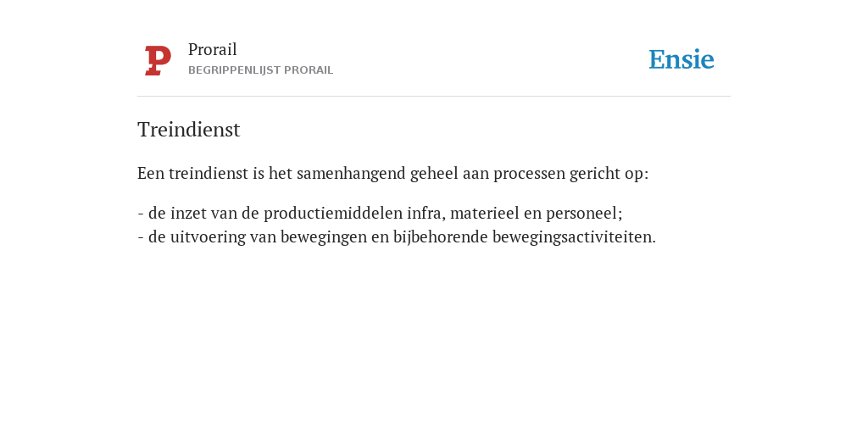Viewport: 868px width, 434px height.
Task: Click the bullet line starting 'de uitvoering van'
Action: click(397, 237)
